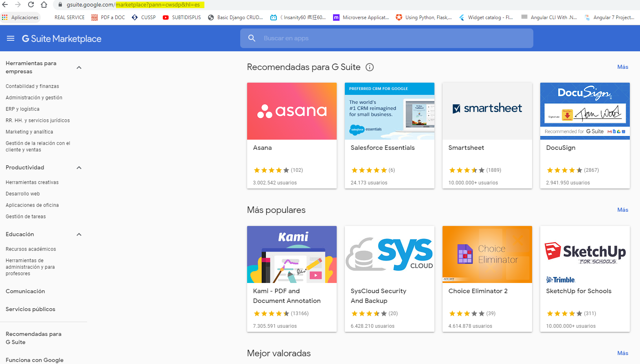Click Más next to Más populares
This screenshot has width=640, height=364.
click(x=622, y=210)
